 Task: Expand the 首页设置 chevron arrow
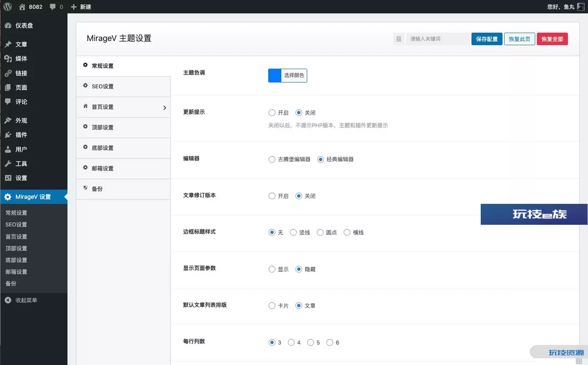pyautogui.click(x=164, y=108)
